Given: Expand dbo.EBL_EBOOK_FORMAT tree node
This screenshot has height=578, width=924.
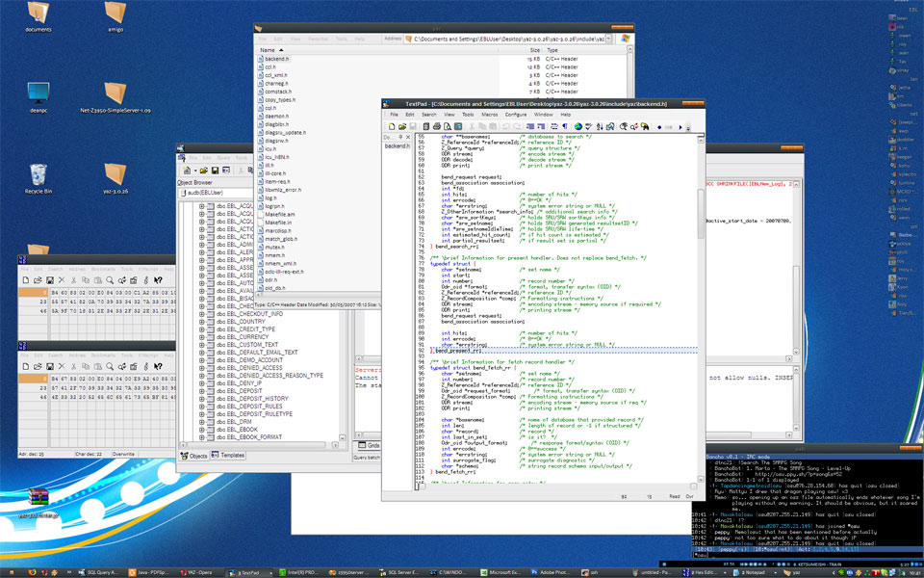Looking at the screenshot, I should pyautogui.click(x=201, y=437).
